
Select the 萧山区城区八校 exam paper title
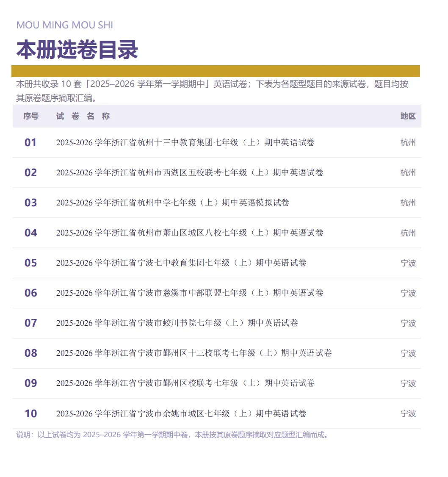[x=189, y=233]
